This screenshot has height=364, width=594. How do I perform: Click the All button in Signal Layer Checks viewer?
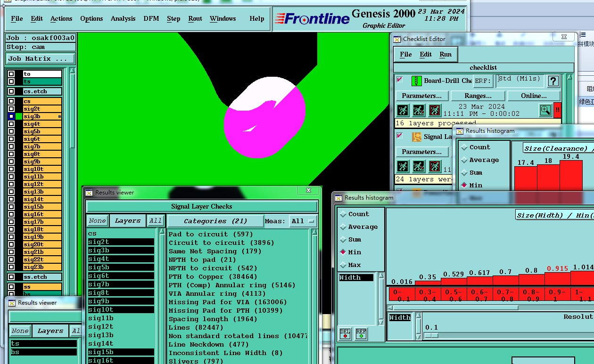coord(156,221)
